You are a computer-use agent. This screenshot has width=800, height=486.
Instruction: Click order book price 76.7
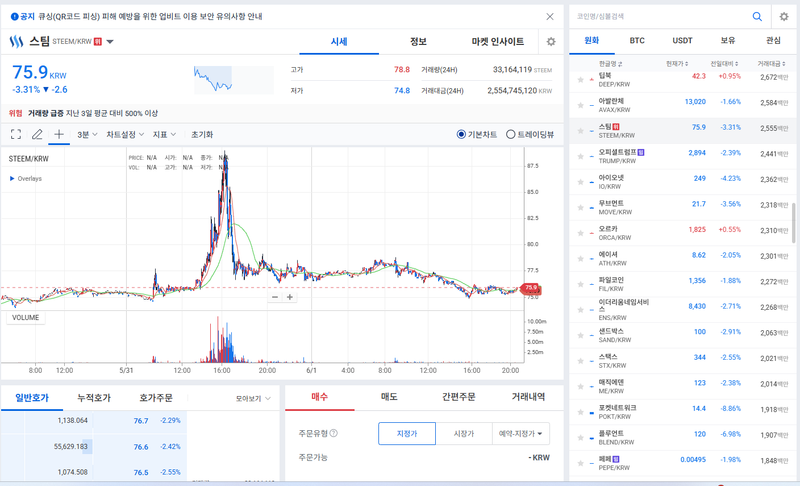141,421
